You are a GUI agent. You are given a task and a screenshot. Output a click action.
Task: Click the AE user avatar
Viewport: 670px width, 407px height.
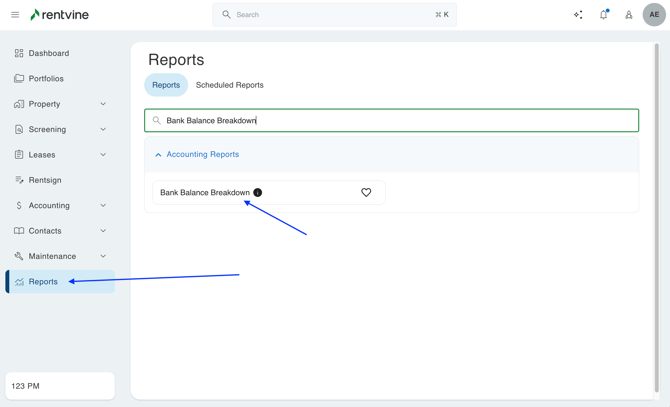pos(653,15)
